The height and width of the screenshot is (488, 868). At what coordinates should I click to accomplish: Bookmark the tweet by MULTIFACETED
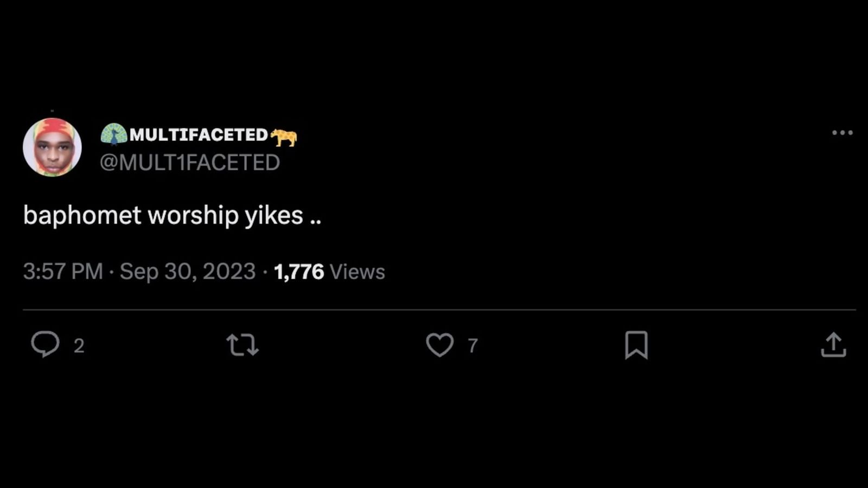click(x=636, y=345)
